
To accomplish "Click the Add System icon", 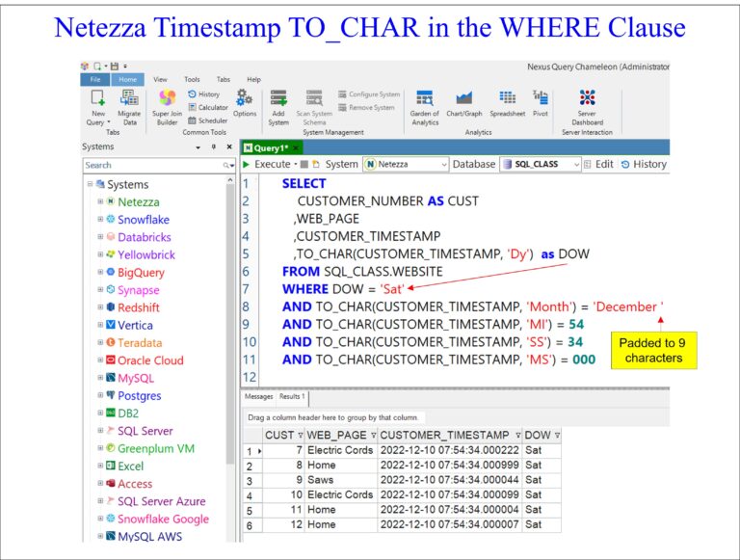I will 278,98.
